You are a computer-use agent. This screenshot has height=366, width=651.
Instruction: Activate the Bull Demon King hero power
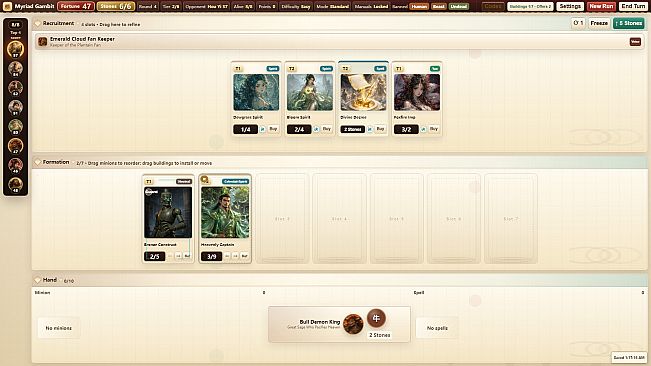click(376, 318)
